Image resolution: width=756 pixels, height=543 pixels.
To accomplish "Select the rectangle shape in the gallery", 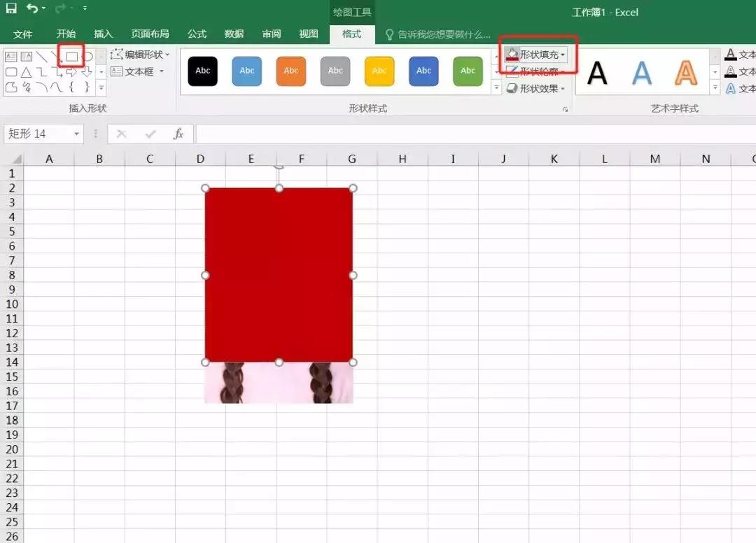I will click(x=72, y=56).
